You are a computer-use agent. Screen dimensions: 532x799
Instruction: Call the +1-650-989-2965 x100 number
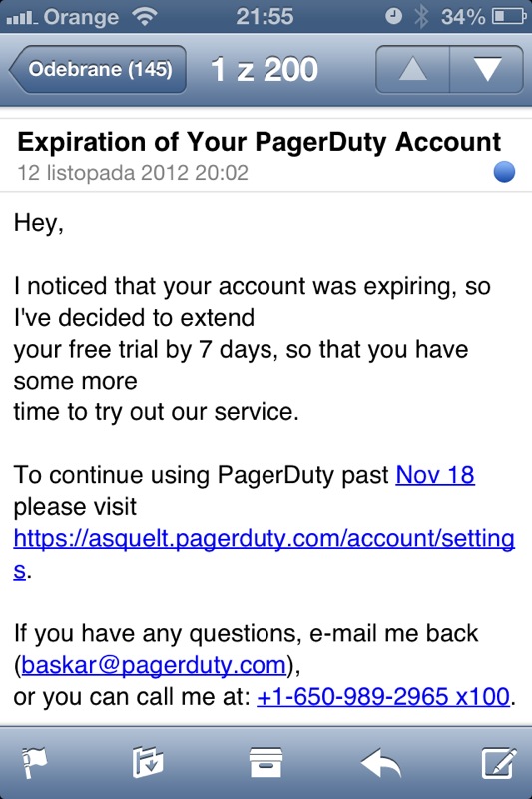[383, 696]
